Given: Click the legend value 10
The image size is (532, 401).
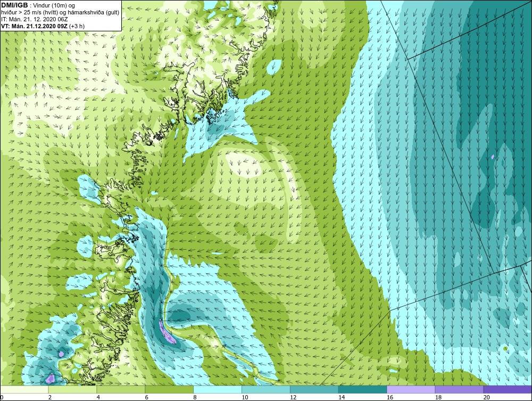Looking at the screenshot, I should [245, 397].
